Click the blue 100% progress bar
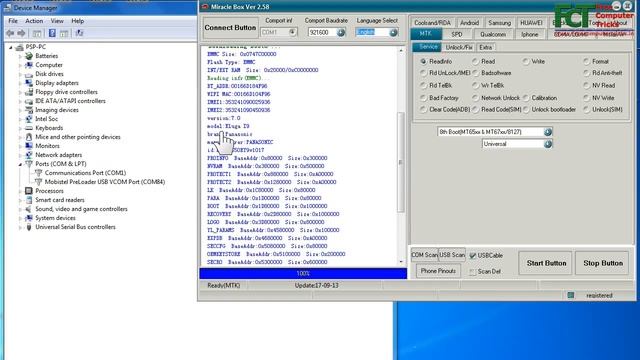Image resolution: width=640 pixels, height=360 pixels. [303, 273]
